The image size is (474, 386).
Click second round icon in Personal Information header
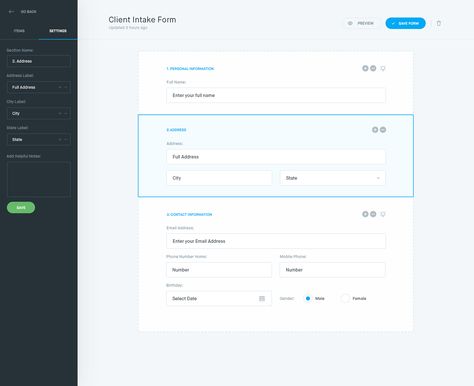373,68
